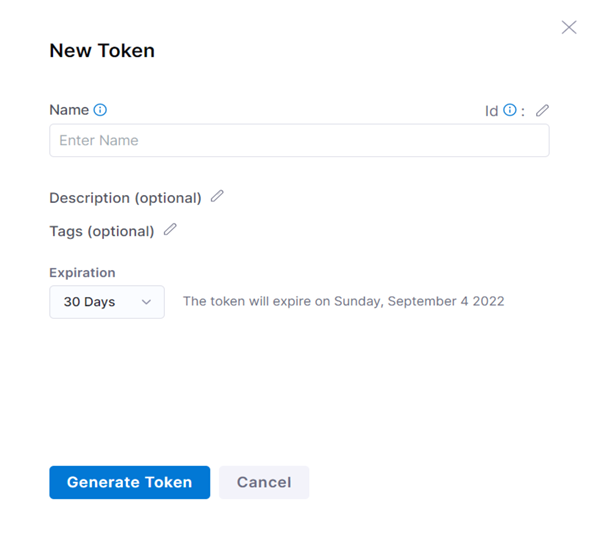600x545 pixels.
Task: Open the Expiration 30 Days dropdown
Action: click(107, 301)
